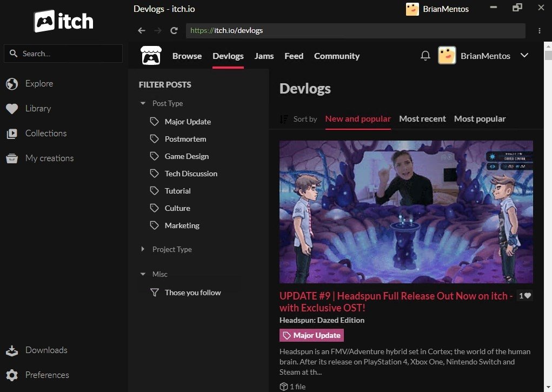This screenshot has height=392, width=552.
Task: Click the itch logo in the sidebar
Action: click(x=63, y=21)
